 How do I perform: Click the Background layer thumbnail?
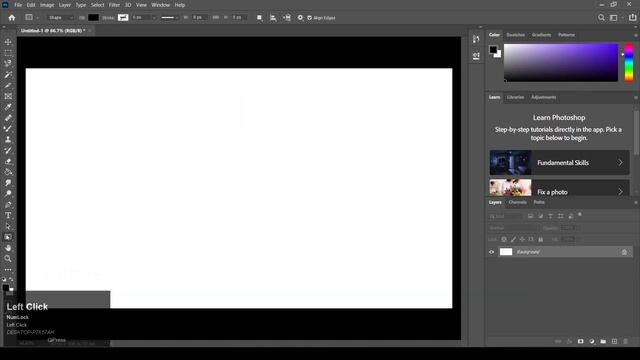506,252
